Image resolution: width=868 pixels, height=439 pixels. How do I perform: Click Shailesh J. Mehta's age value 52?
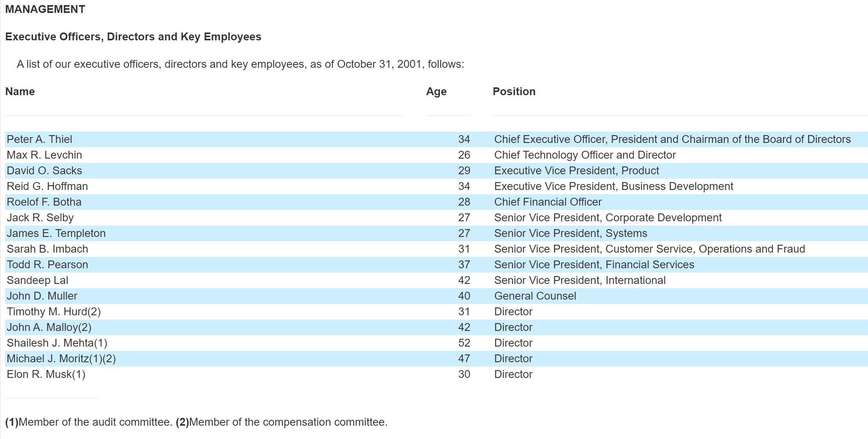[x=464, y=343]
